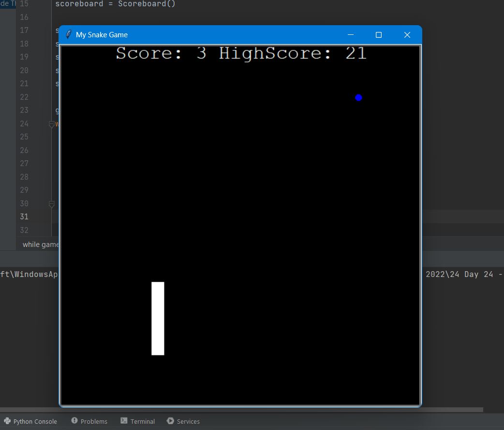This screenshot has height=430, width=504.
Task: Click the Terminal prompt icon
Action: coord(124,421)
